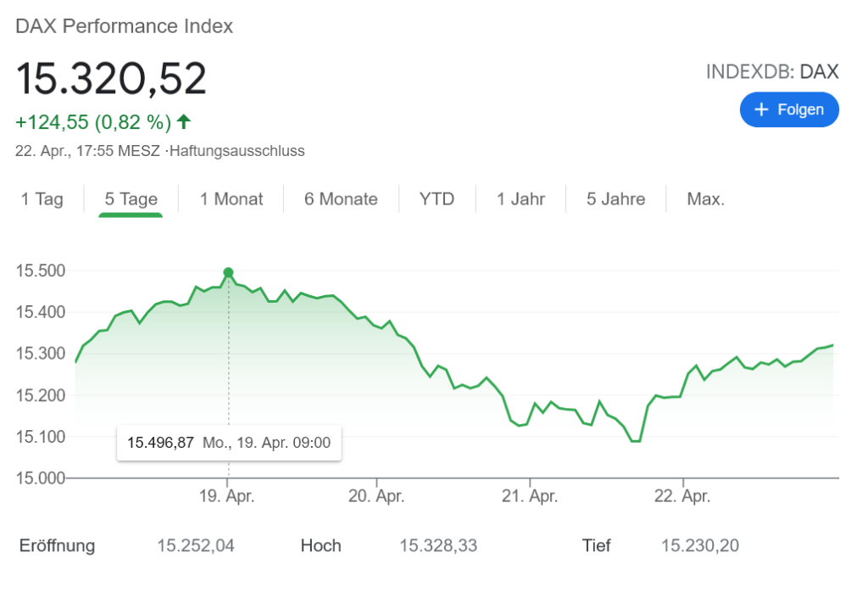868x592 pixels.
Task: Switch to the 1 Monat tab
Action: coord(231,199)
